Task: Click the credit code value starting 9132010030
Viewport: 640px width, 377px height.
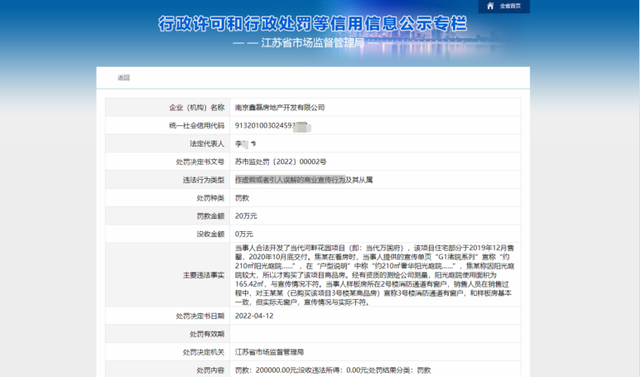Action: 273,126
